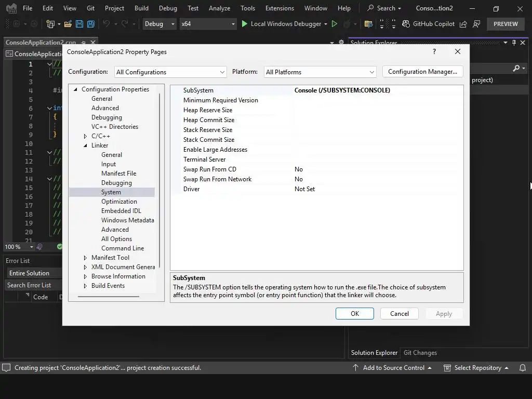Viewport: 532px width, 399px height.
Task: Click the Share icon beside GitHub Copilot
Action: (463, 24)
